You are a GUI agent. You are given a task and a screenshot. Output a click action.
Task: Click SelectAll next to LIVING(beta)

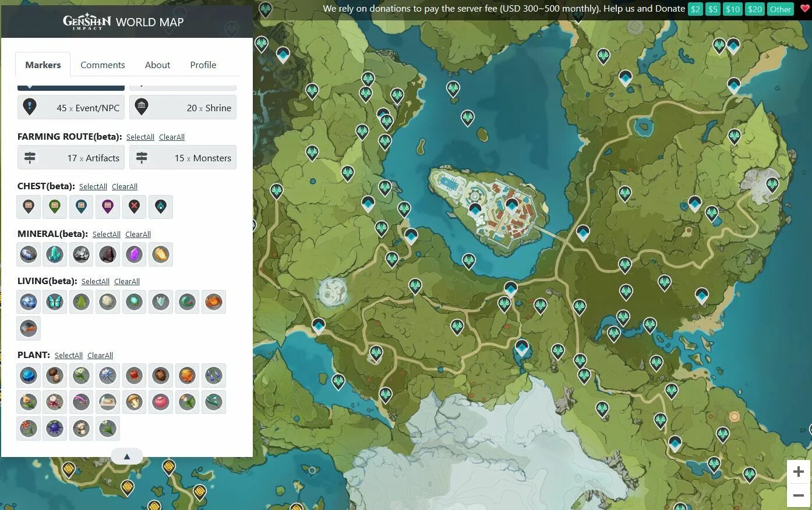(x=96, y=281)
